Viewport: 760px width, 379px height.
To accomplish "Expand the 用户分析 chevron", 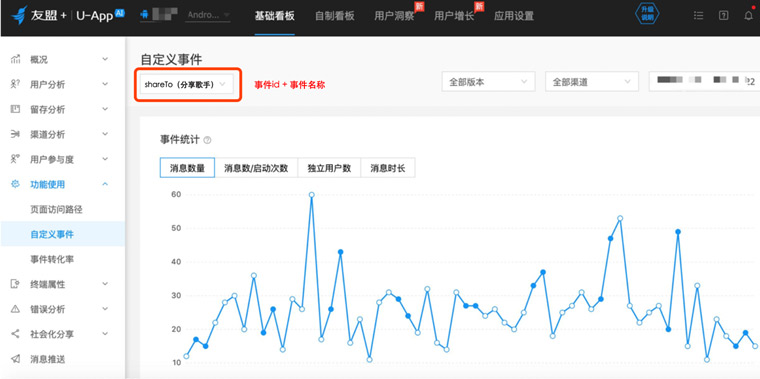I will [105, 84].
